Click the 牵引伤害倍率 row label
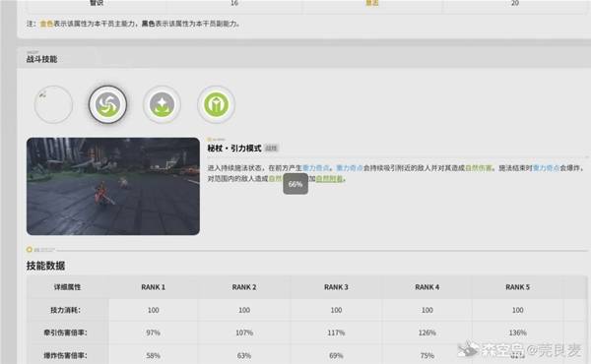This screenshot has width=591, height=364. (x=66, y=333)
